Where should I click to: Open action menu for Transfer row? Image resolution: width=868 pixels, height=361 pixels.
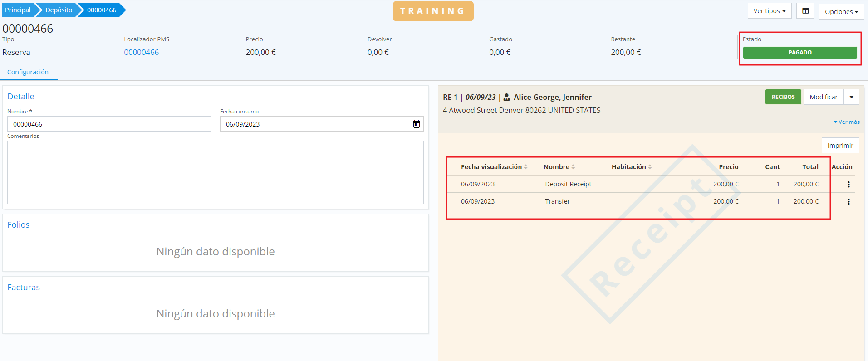click(x=848, y=202)
